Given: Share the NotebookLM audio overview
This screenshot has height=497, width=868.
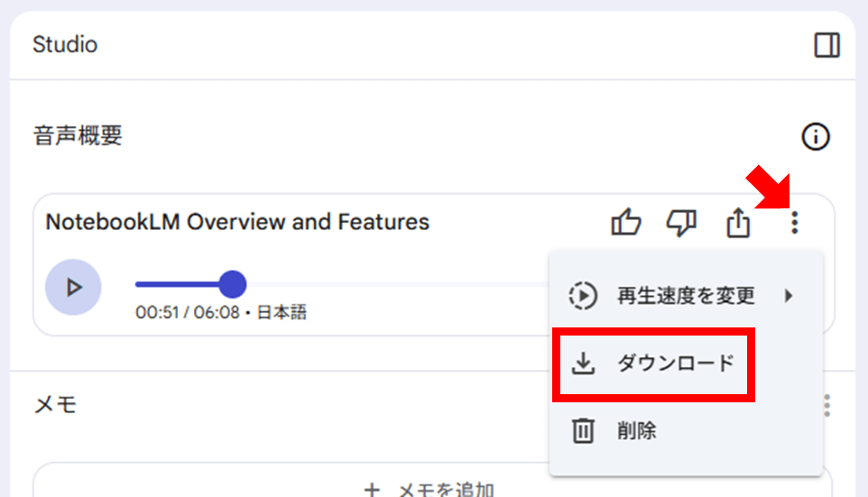Looking at the screenshot, I should pos(738,223).
